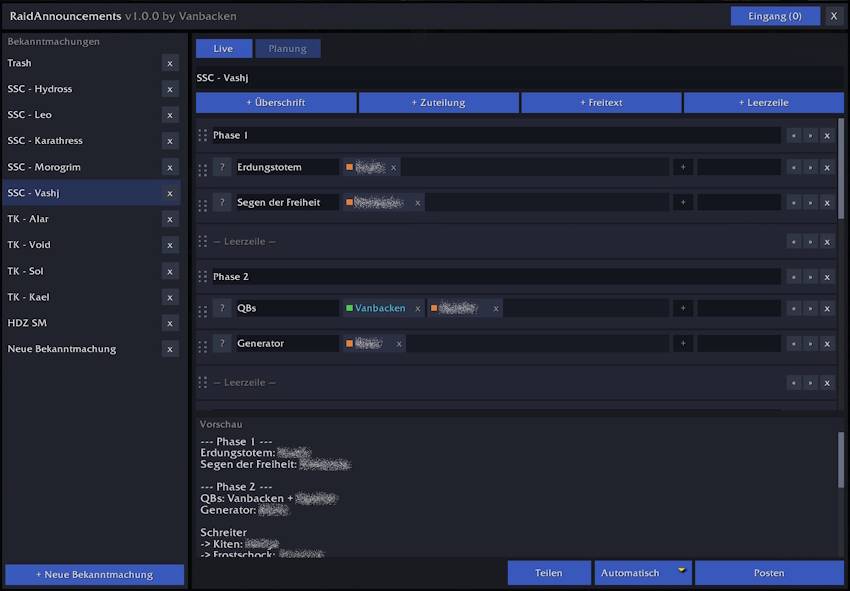The width and height of the screenshot is (850, 591).
Task: Delete the Phase 1 heading row
Action: (x=827, y=136)
